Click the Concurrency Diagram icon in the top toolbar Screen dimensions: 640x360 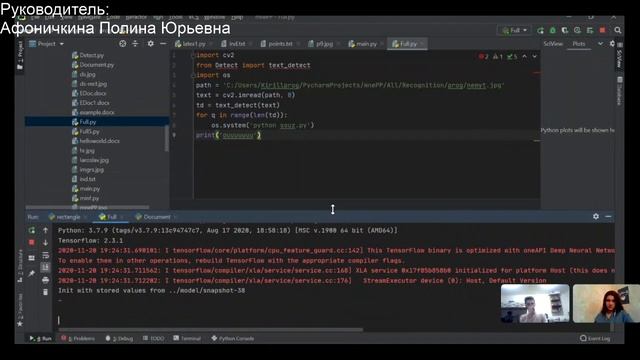(x=589, y=30)
